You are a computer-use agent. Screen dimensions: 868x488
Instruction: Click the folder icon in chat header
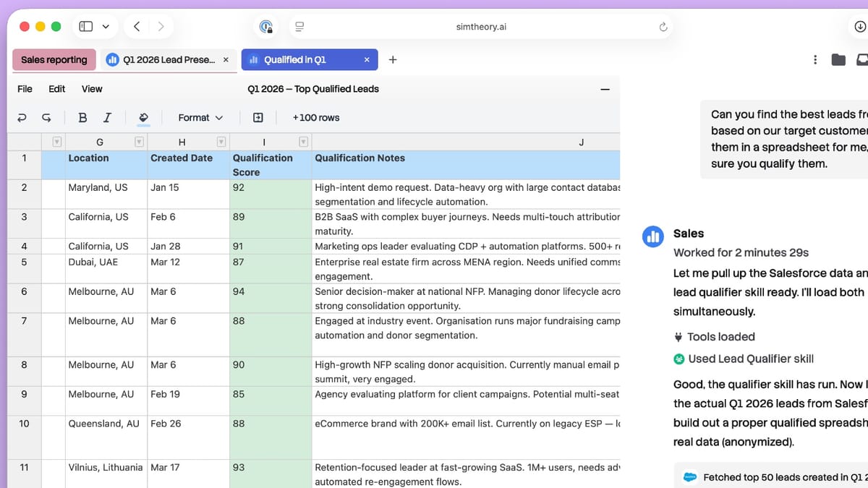(838, 59)
